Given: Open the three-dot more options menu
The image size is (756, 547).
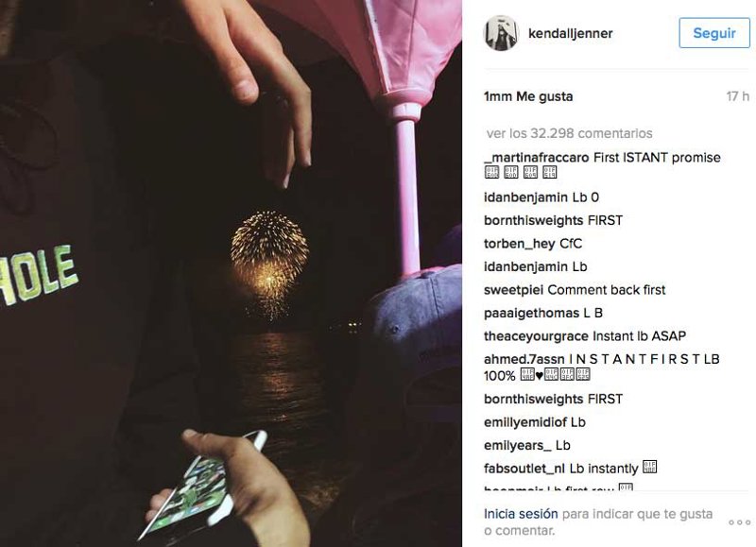Looking at the screenshot, I should tap(739, 522).
